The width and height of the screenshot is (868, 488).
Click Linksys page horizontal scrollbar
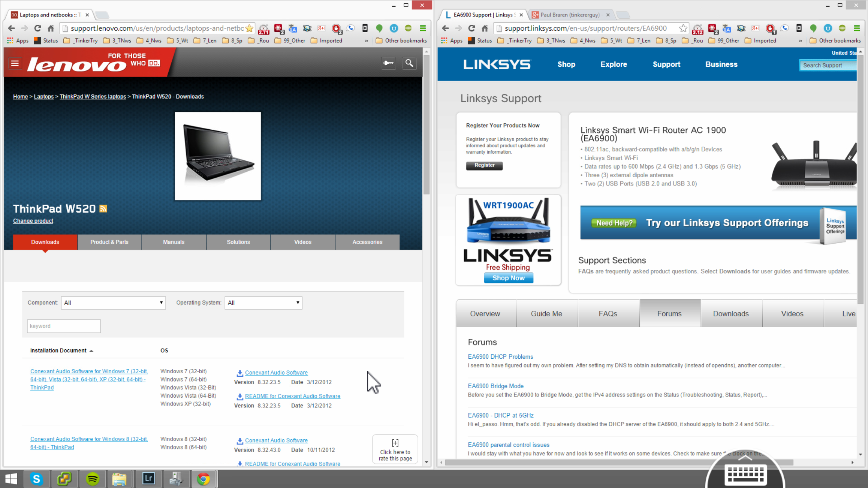(620, 462)
